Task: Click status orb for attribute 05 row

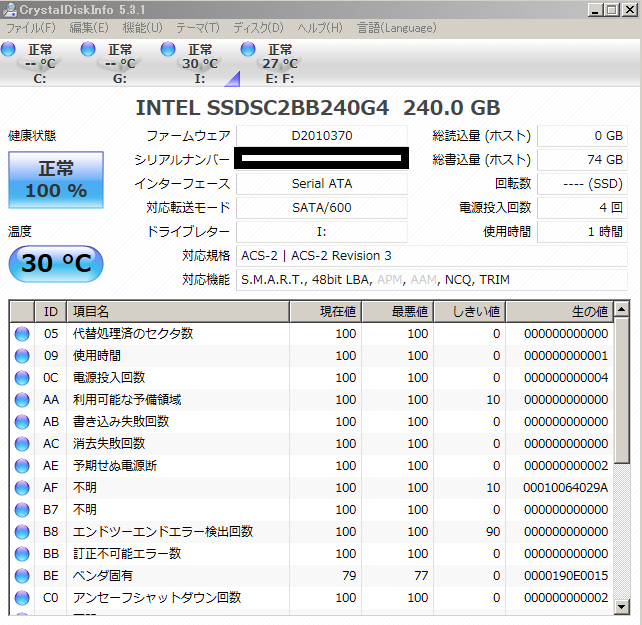Action: [x=22, y=334]
